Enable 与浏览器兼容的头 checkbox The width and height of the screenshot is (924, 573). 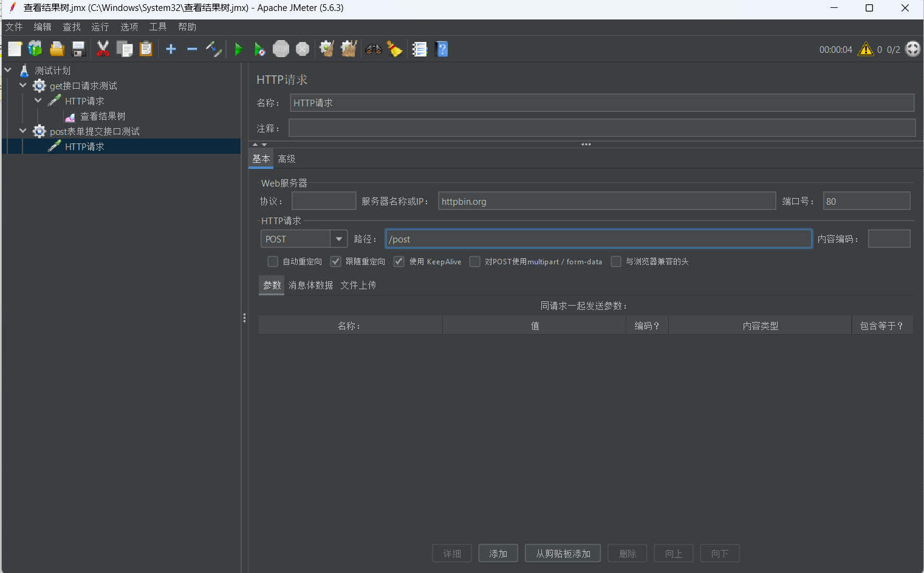pyautogui.click(x=616, y=261)
